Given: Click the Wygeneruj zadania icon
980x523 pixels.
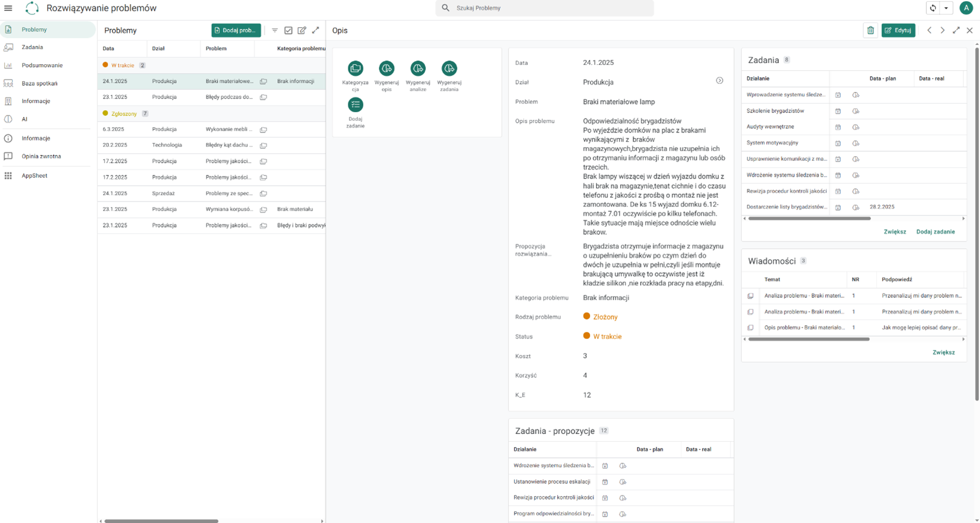Looking at the screenshot, I should click(x=449, y=68).
